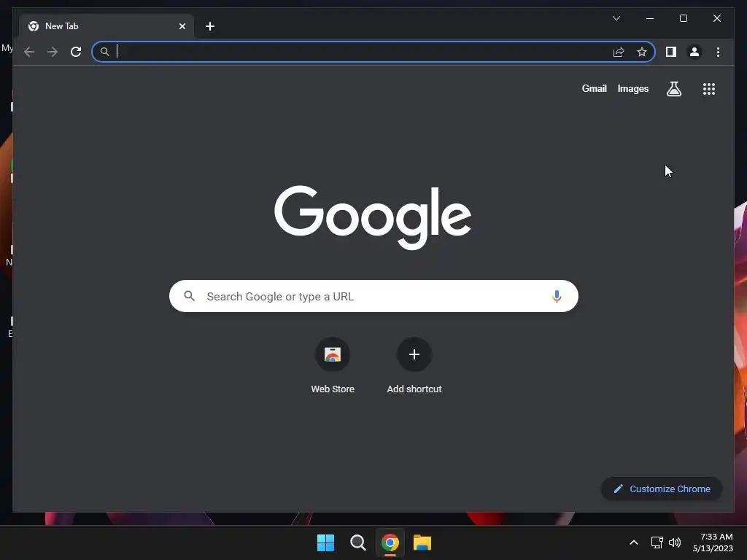Go back using the back arrow
Screen dimensions: 747x560
29,52
